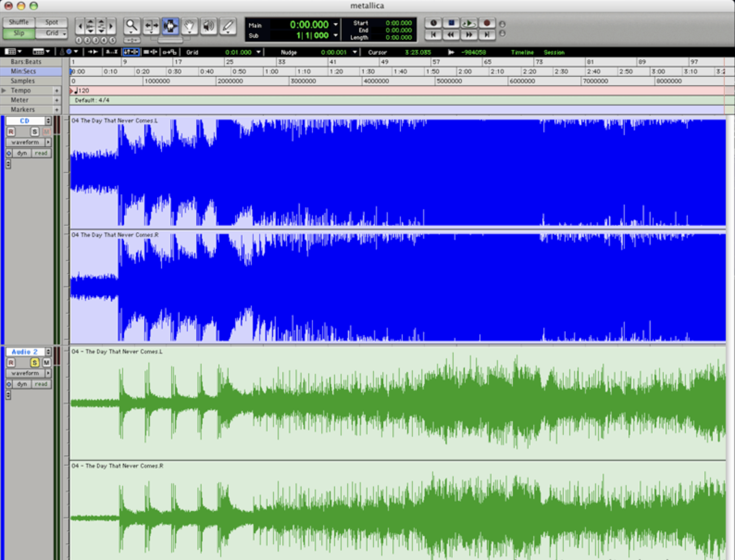
Task: Solo the CD track
Action: 35,132
